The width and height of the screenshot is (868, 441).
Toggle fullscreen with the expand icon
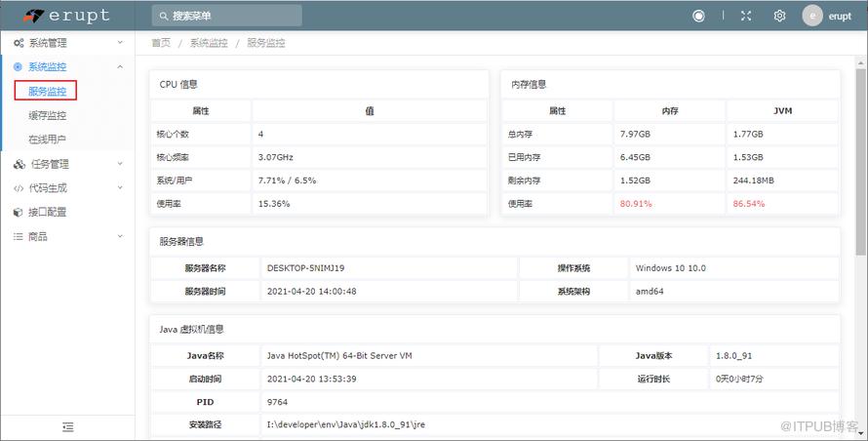746,16
